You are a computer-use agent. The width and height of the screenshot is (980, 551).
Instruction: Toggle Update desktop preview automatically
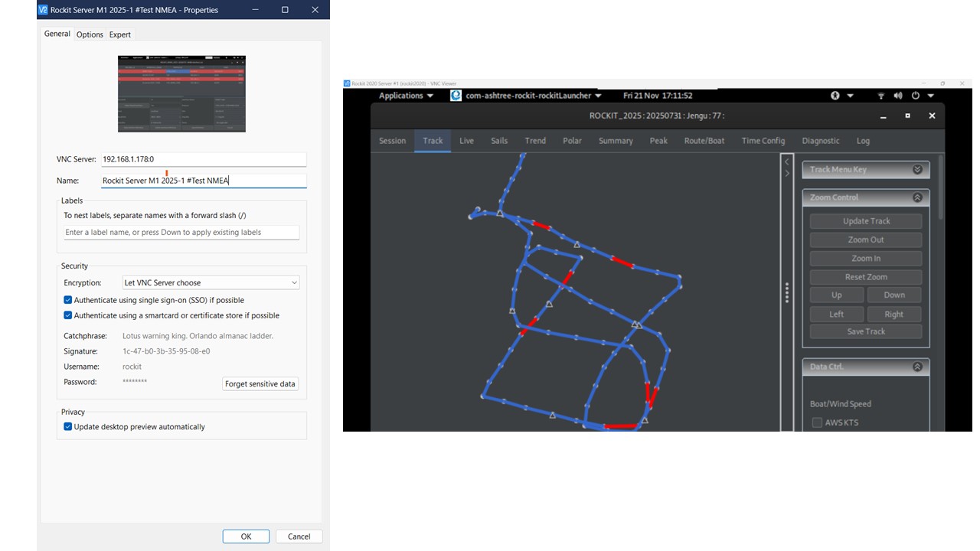pyautogui.click(x=68, y=426)
